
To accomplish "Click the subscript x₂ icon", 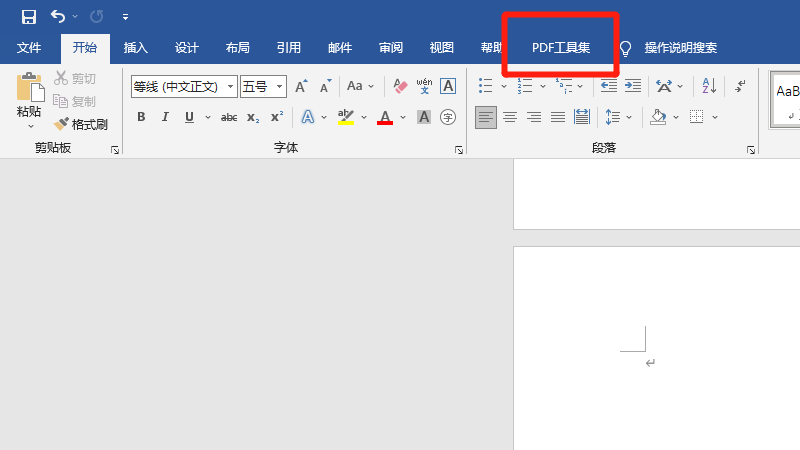I will pyautogui.click(x=253, y=117).
